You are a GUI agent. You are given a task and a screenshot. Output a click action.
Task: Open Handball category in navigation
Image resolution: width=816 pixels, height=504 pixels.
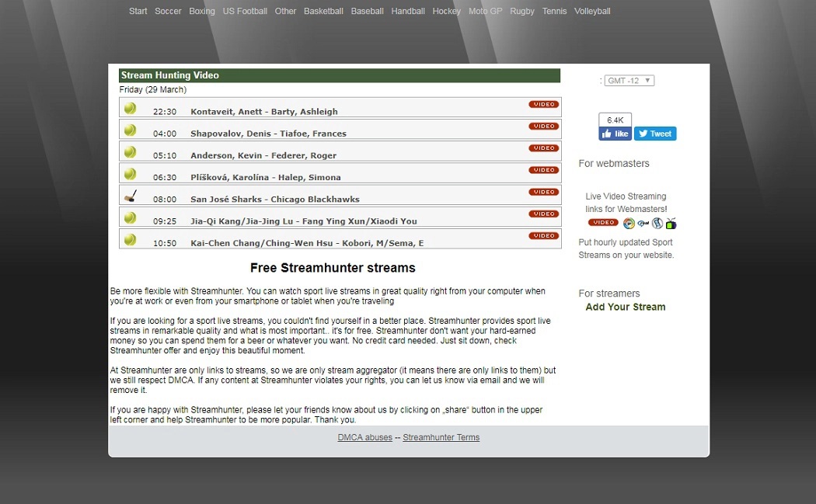click(408, 11)
